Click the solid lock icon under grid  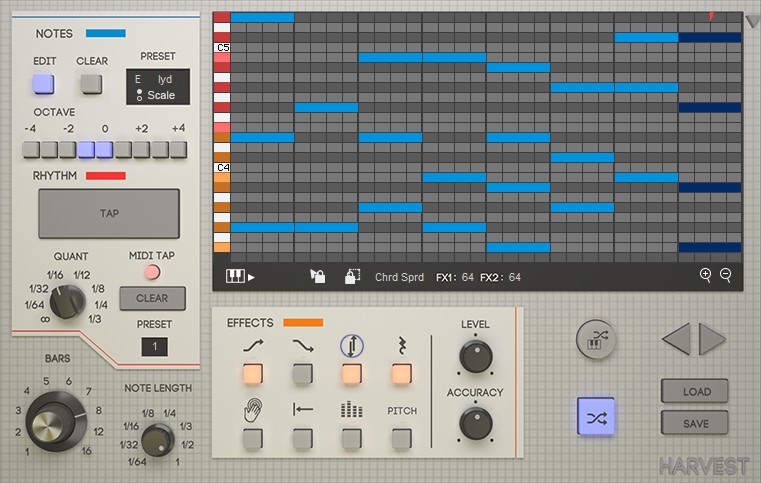(317, 276)
